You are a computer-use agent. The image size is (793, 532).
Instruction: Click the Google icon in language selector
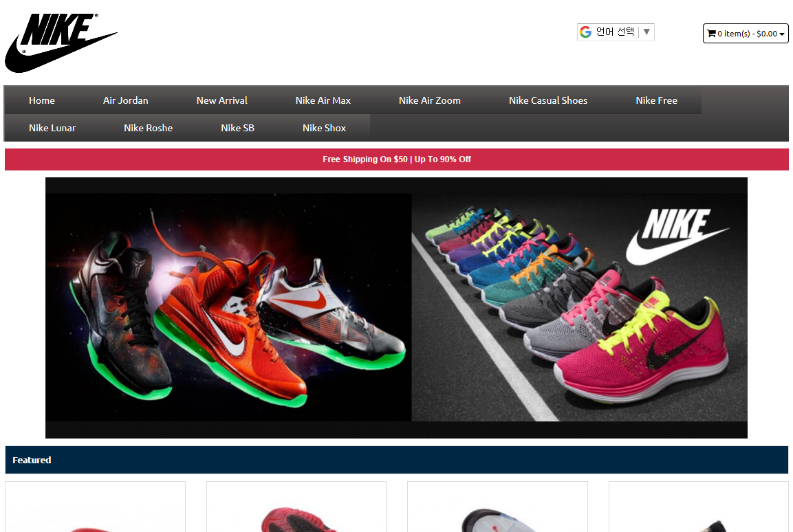[585, 32]
